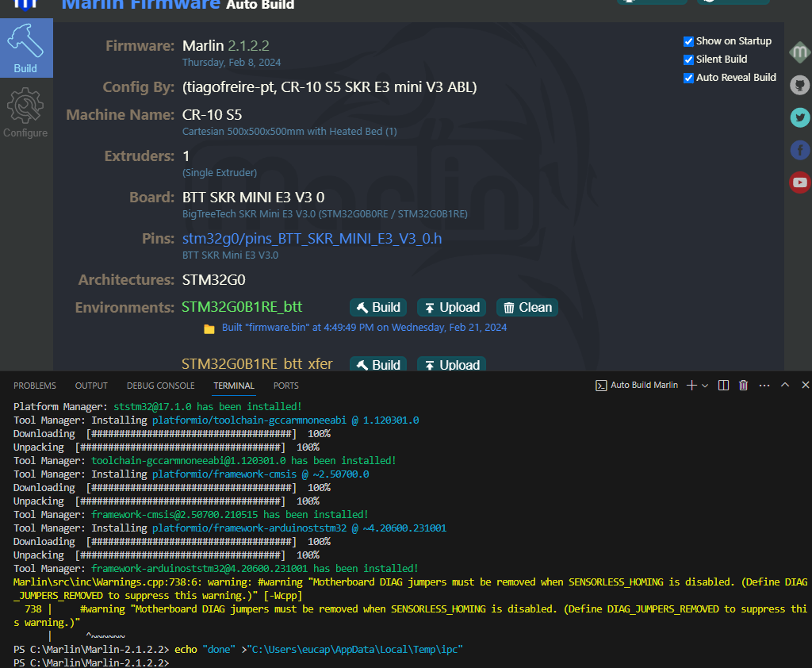Click Machine Name value CR-10 S5
This screenshot has height=668, width=812.
212,114
